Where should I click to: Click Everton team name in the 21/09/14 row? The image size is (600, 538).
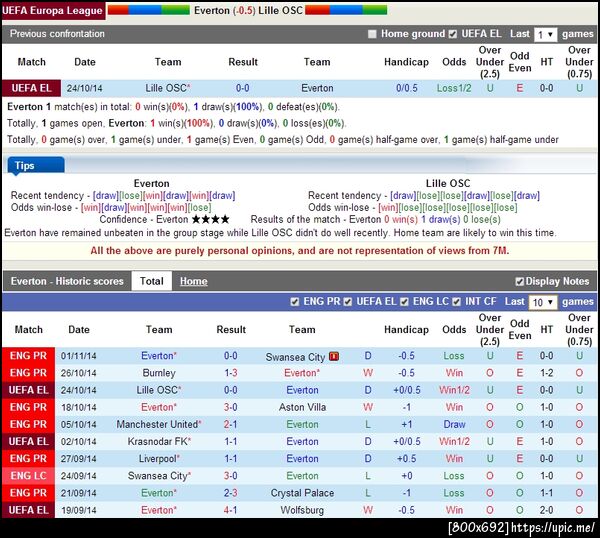point(158,493)
